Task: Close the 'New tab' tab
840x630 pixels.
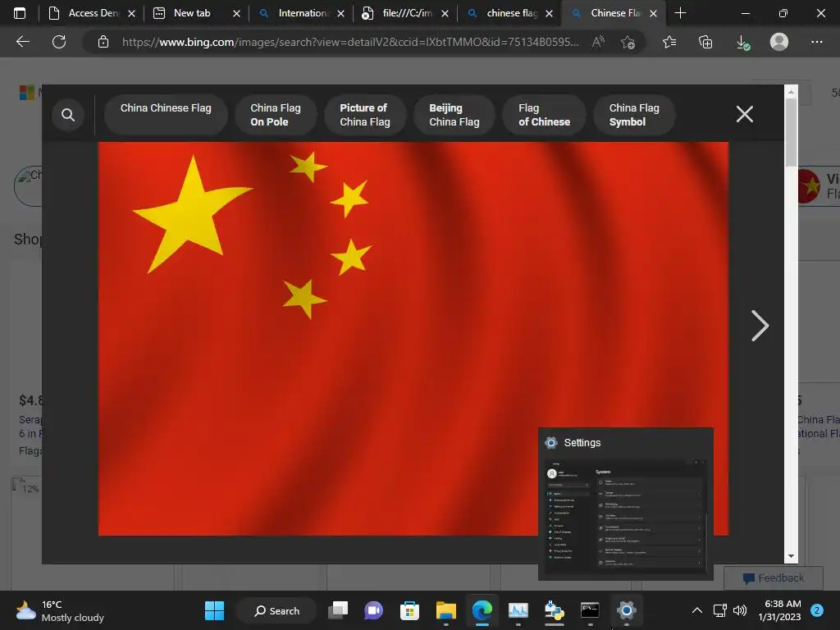Action: (x=236, y=13)
